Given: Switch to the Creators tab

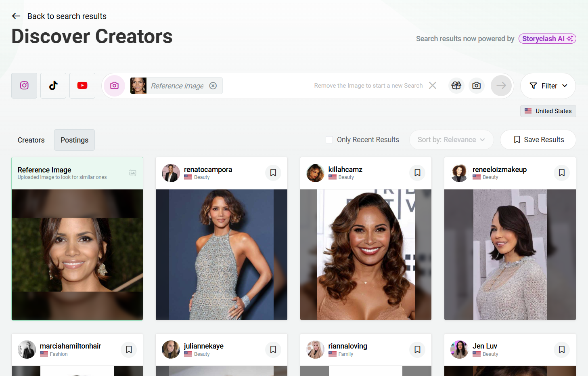Looking at the screenshot, I should pos(31,140).
